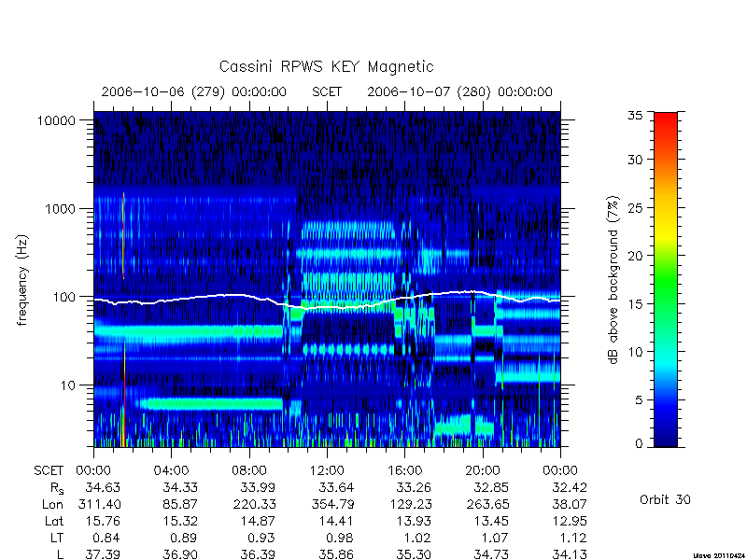Click the 'Orbit 30' label
This screenshot has height=560, width=747.
tap(665, 499)
